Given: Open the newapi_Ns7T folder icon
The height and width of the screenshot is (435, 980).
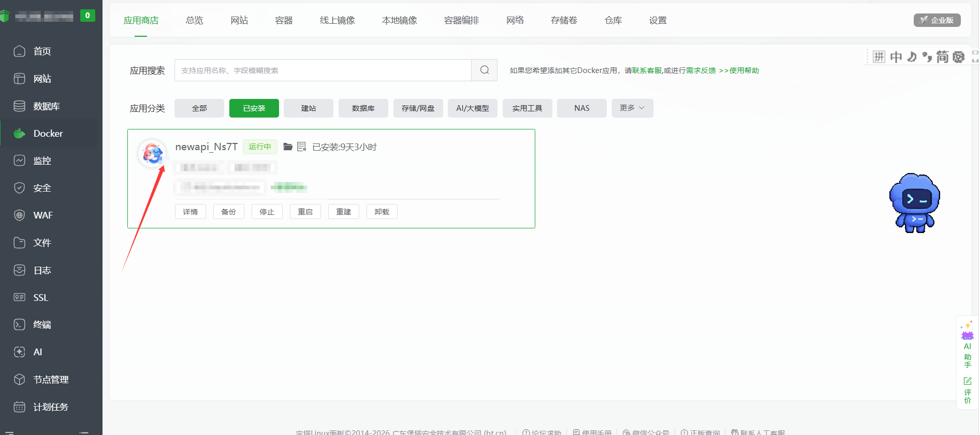Looking at the screenshot, I should coord(288,147).
